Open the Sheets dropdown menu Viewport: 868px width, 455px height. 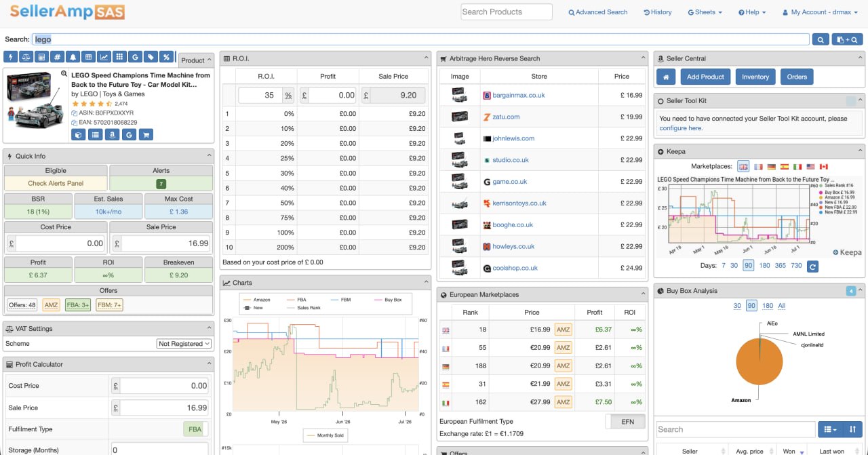click(705, 12)
